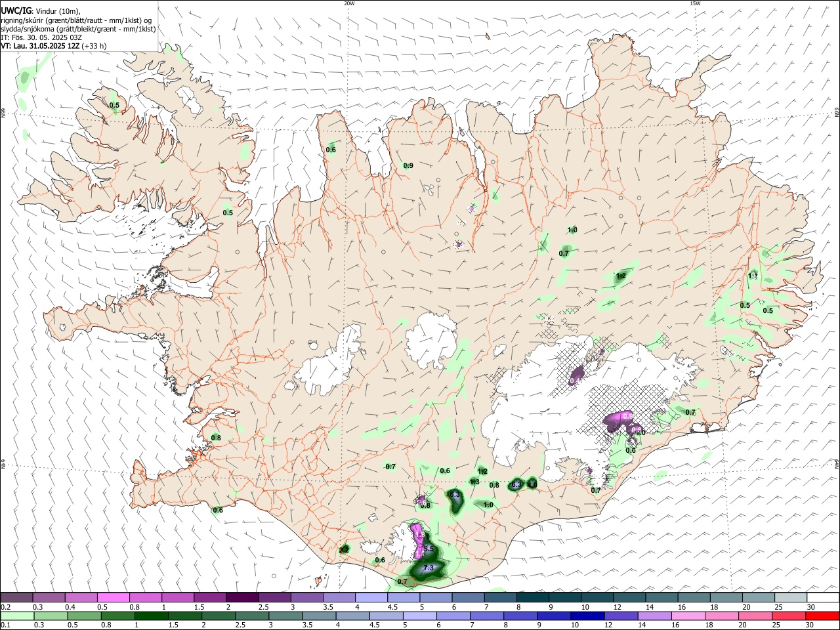Select the 0.2 swatch in upper legend row
This screenshot has width=840, height=630.
pyautogui.click(x=16, y=597)
